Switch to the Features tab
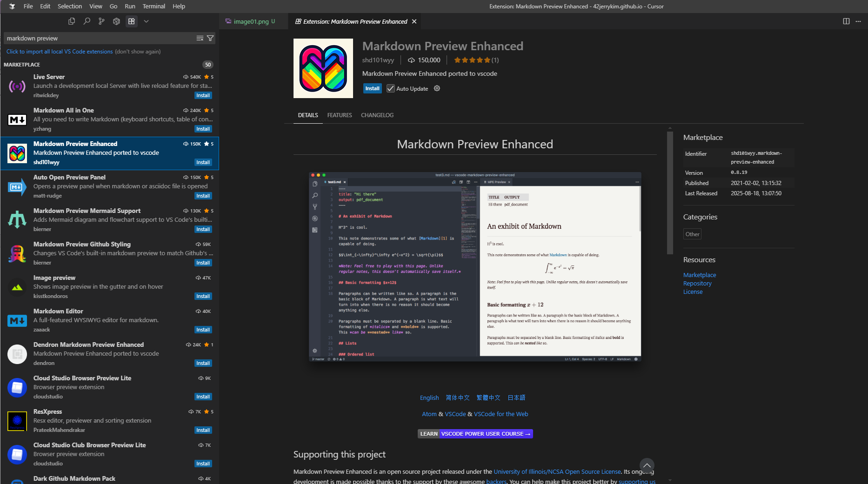 click(339, 115)
